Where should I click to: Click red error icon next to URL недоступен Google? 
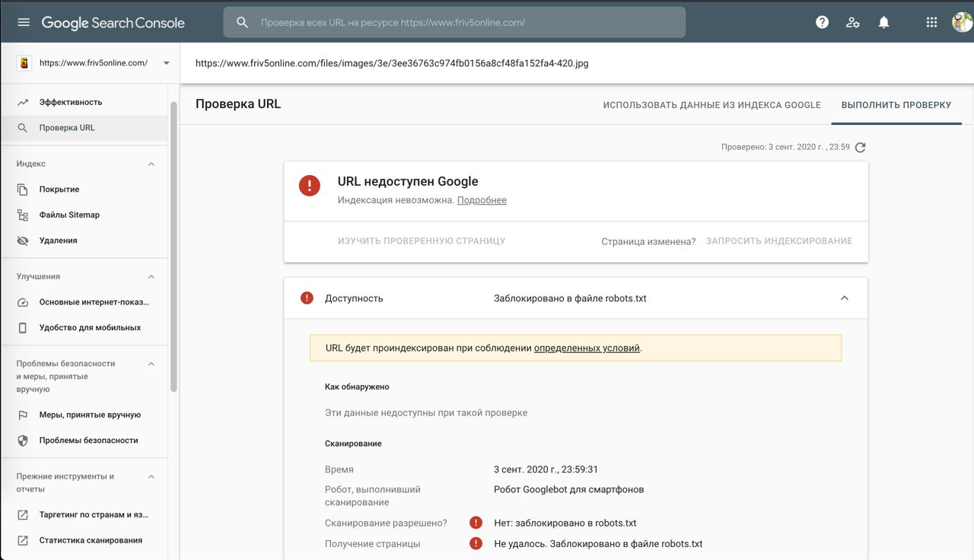(x=310, y=186)
